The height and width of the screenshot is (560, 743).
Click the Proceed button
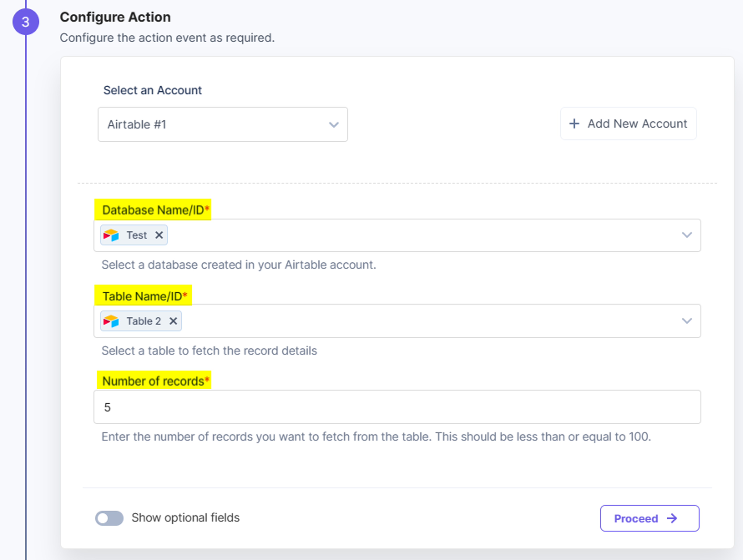pyautogui.click(x=650, y=518)
